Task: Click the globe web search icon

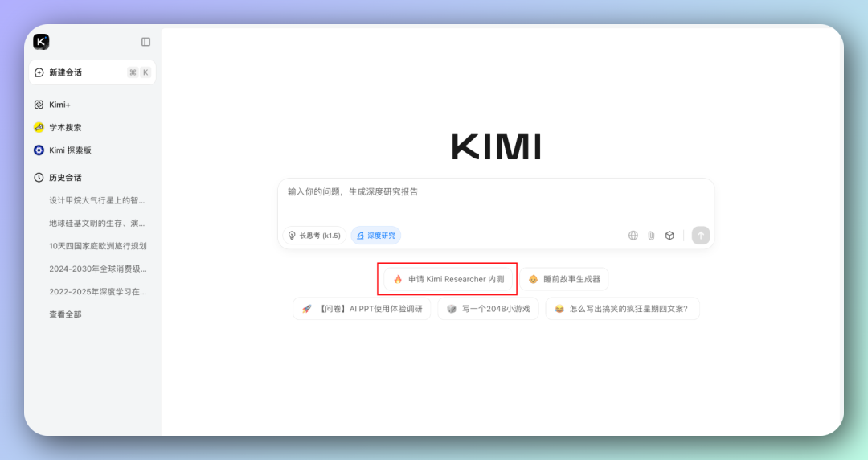Action: (x=633, y=236)
